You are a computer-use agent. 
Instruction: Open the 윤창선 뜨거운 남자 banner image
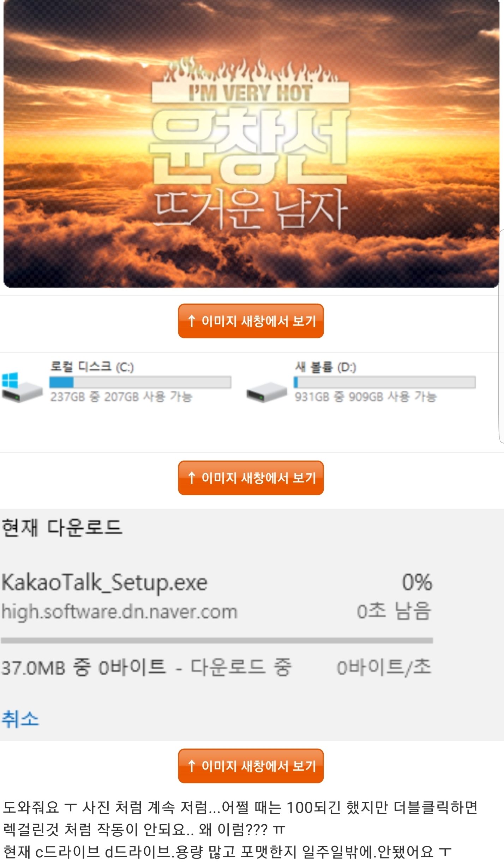point(251,143)
